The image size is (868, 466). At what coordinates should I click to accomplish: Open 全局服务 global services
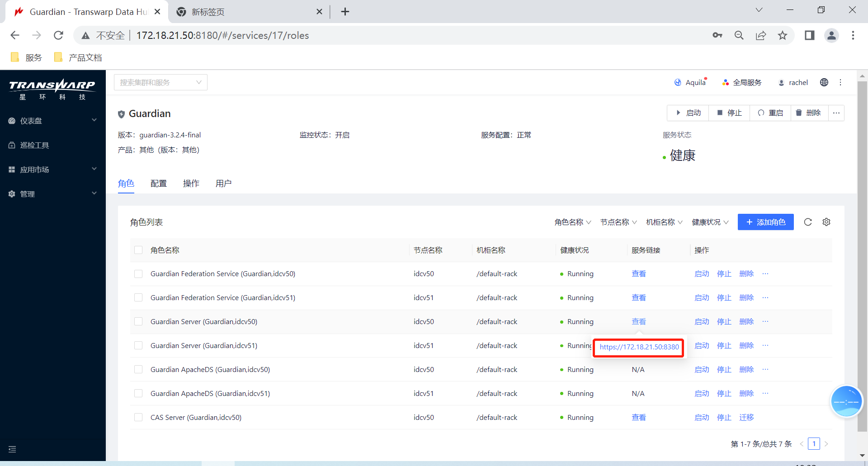tap(742, 82)
